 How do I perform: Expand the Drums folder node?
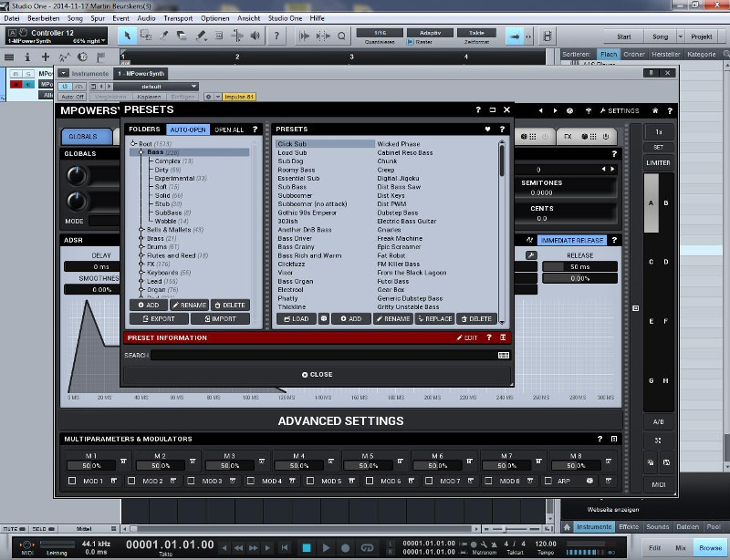[141, 247]
